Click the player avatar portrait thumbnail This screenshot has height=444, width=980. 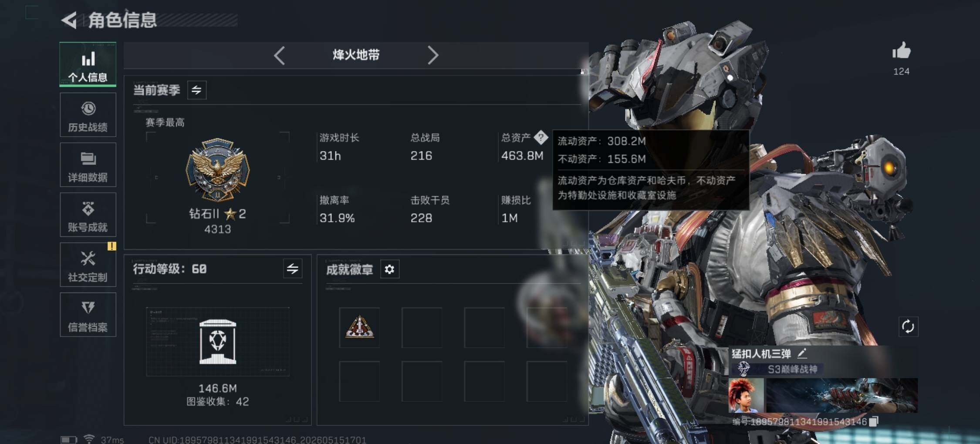point(746,395)
